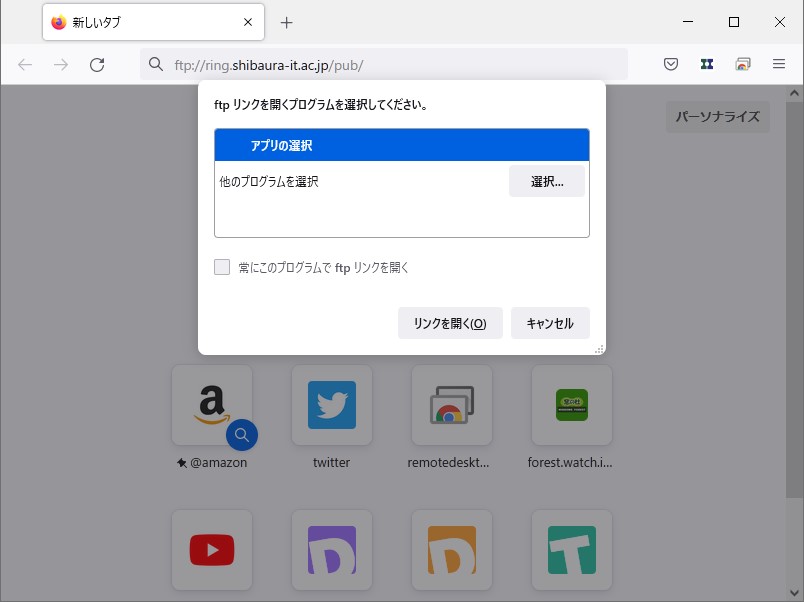Dismiss the dialog with キャンセル
Viewport: 804px width, 602px height.
click(x=550, y=322)
